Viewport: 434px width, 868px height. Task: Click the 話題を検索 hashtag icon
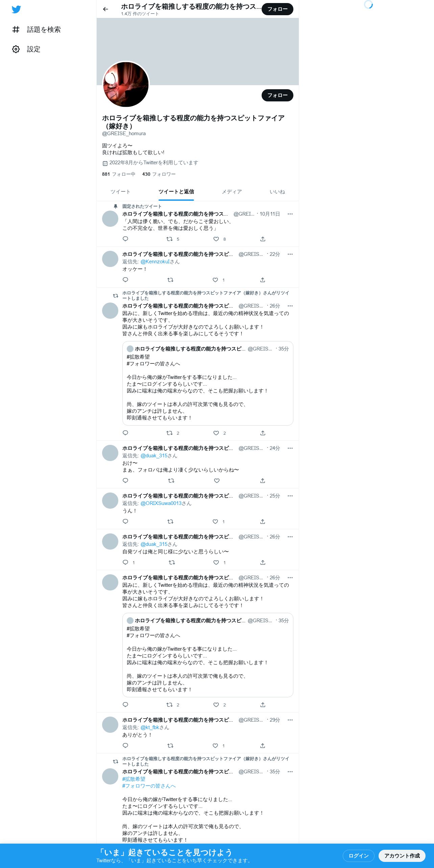click(x=16, y=30)
